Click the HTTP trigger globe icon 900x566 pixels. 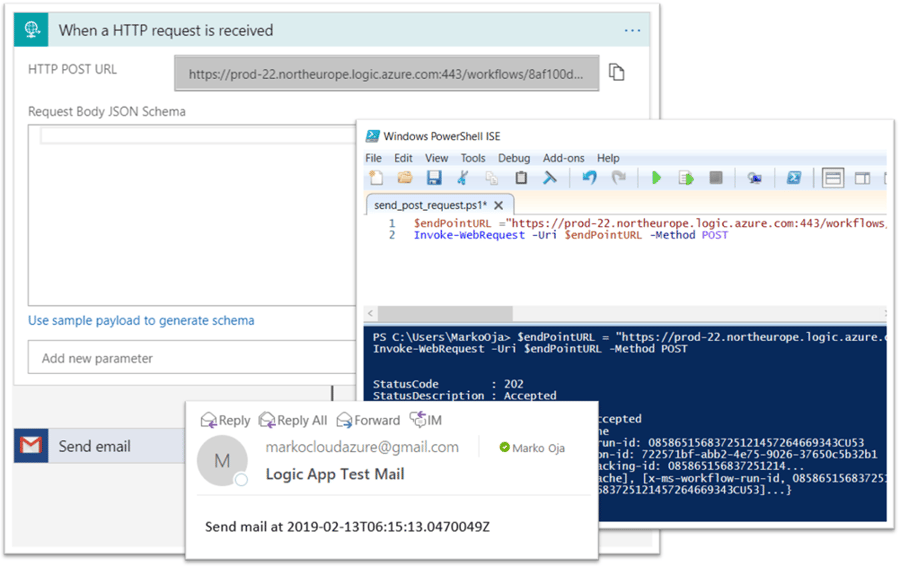point(32,30)
